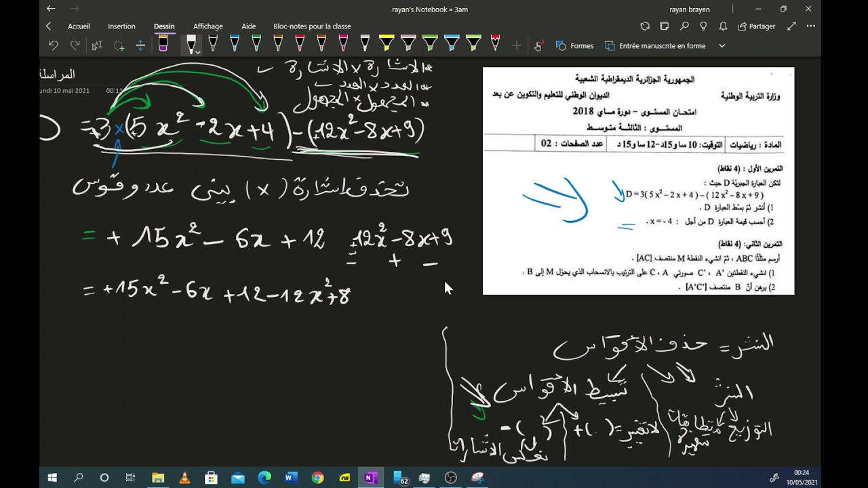Open the selected white pen's options arrow
The height and width of the screenshot is (488, 868).
tap(197, 52)
